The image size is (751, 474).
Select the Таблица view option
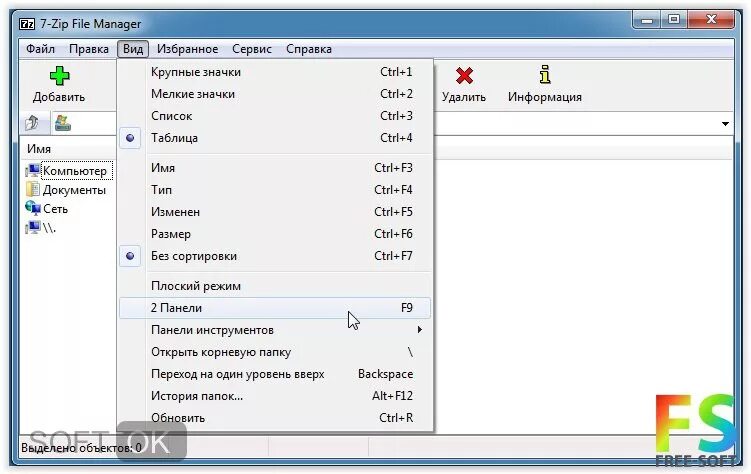[275, 138]
